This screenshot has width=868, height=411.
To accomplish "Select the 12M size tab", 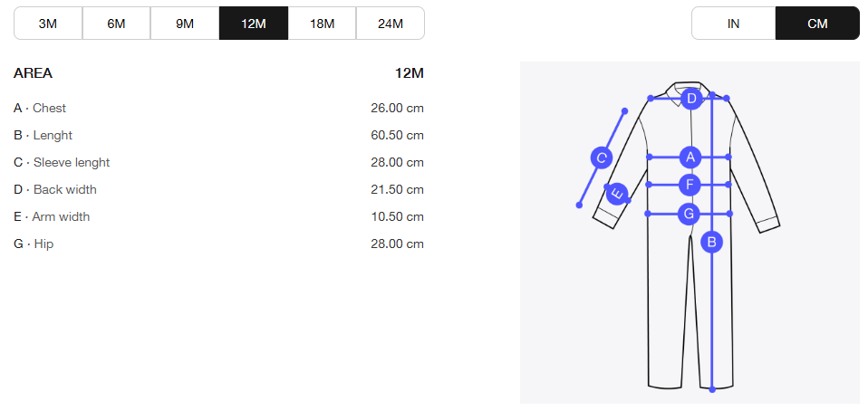I will [x=254, y=24].
